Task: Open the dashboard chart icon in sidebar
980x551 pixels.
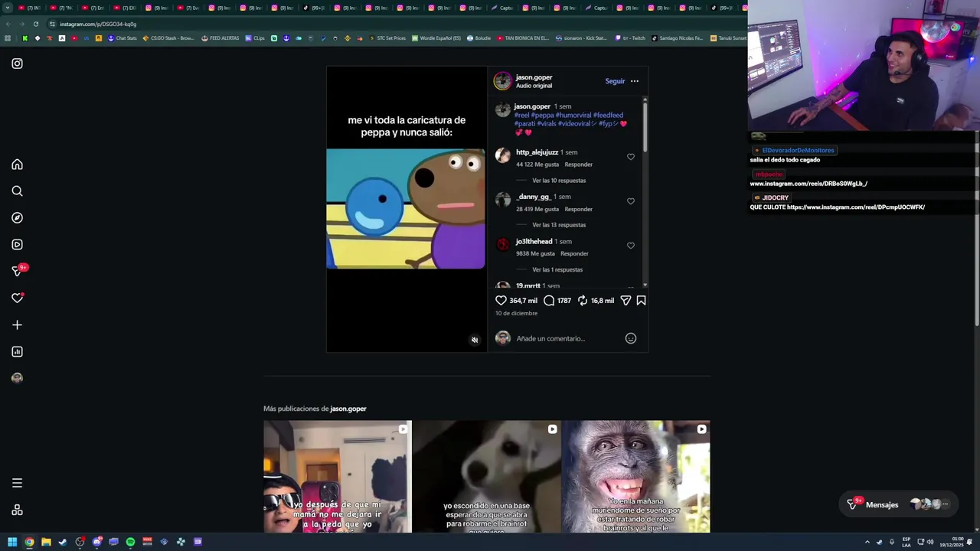Action: pyautogui.click(x=17, y=352)
